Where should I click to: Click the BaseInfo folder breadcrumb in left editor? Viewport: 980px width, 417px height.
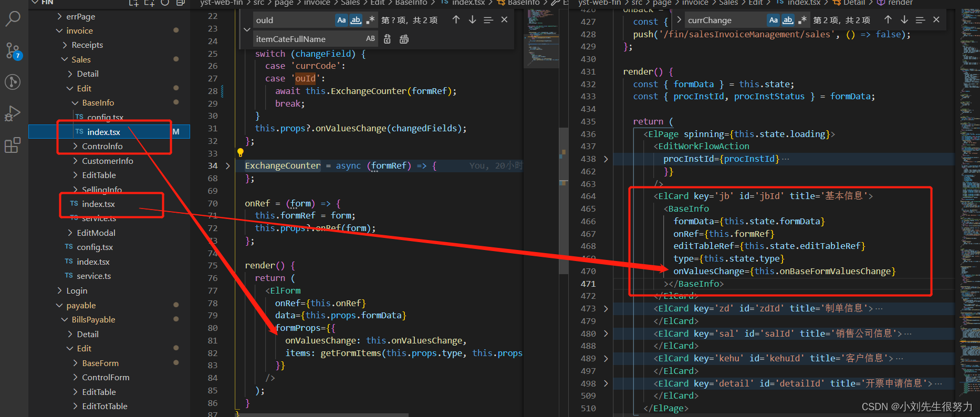411,3
